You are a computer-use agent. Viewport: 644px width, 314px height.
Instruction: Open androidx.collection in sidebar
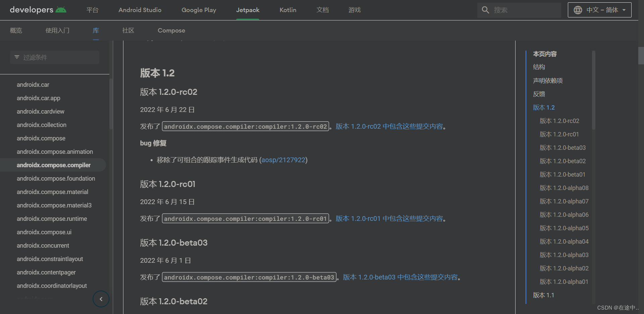42,125
